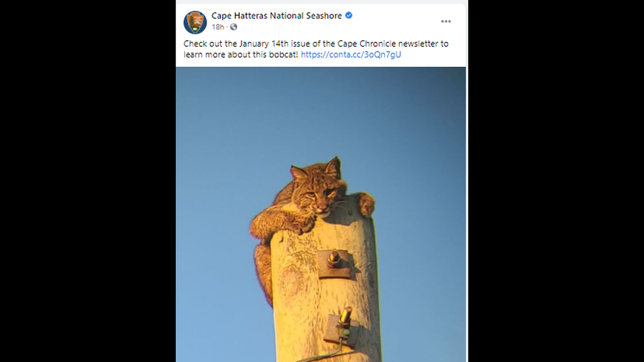Click the three-dot post options icon
The image size is (644, 362).
click(446, 21)
